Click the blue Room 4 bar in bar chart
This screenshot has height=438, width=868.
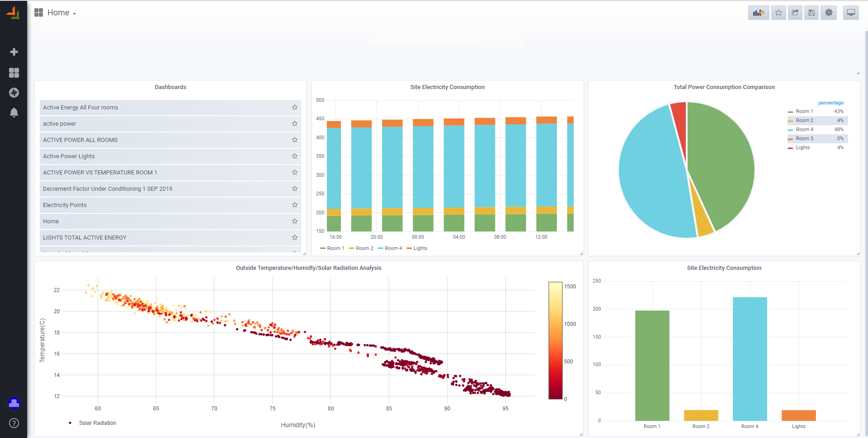750,359
